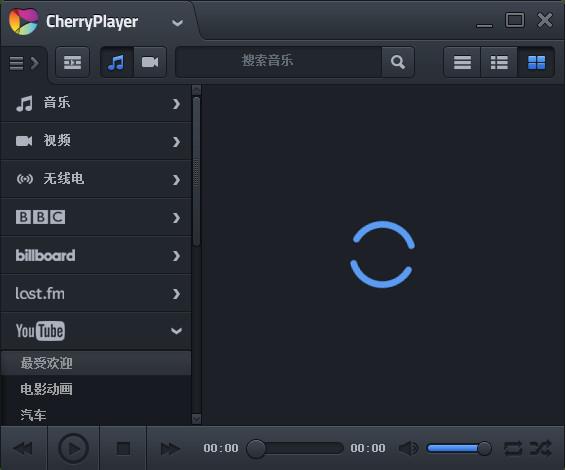Click the volume slider knob

[x=484, y=448]
